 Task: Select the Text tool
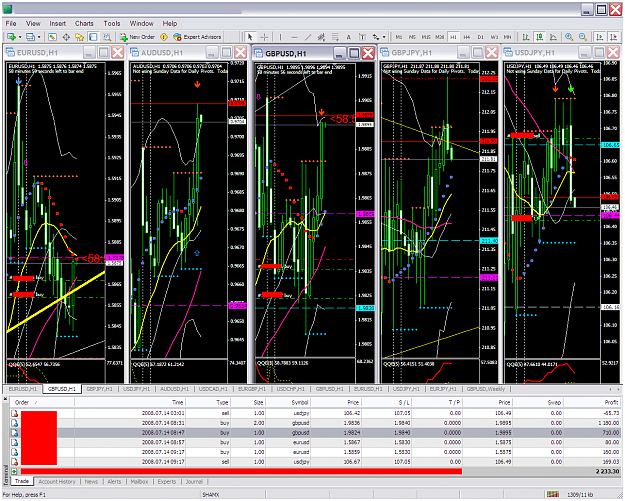(x=348, y=37)
